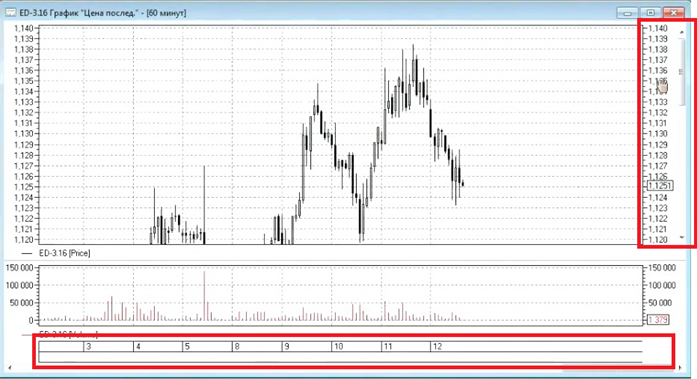Click the tallest volume spike bar

[204, 295]
